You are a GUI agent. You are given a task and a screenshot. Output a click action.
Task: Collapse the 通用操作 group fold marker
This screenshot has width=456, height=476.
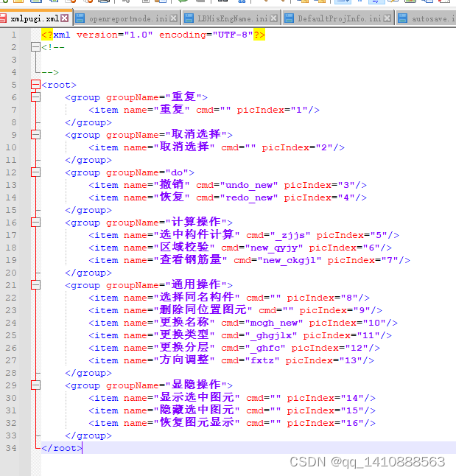coord(35,284)
